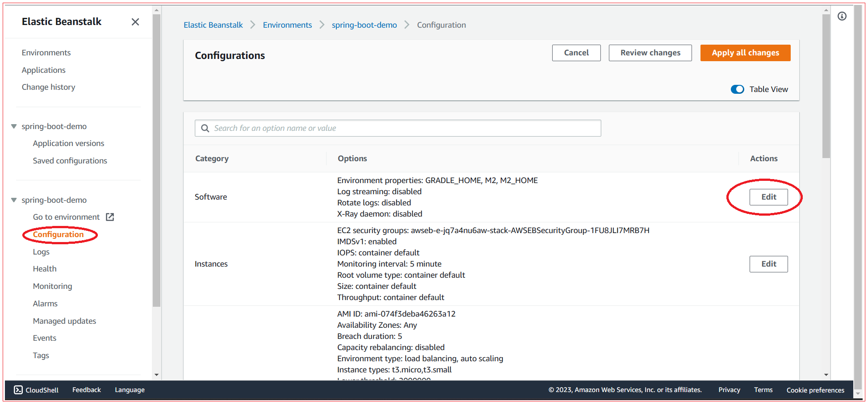Click the CloudShell terminal icon
The height and width of the screenshot is (405, 868).
[x=18, y=390]
